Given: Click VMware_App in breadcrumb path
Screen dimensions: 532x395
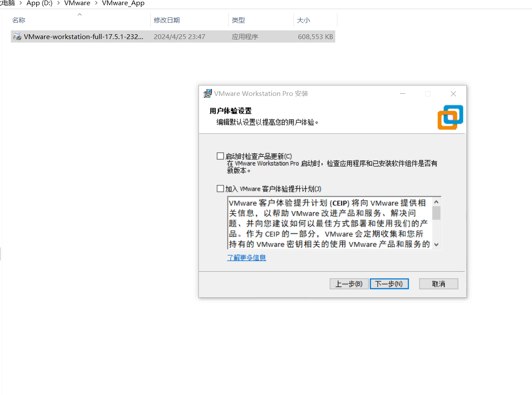Looking at the screenshot, I should point(123,3).
